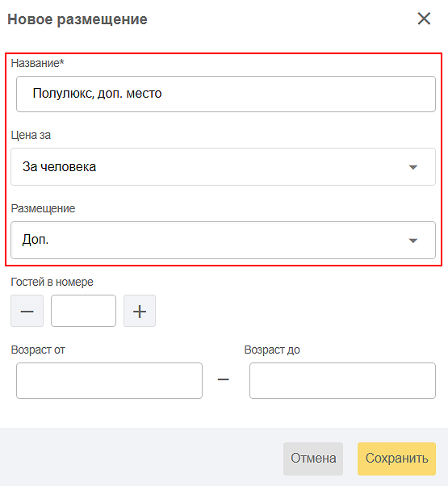Click the arrow of the Цена за dropdown
This screenshot has width=448, height=486.
(413, 167)
